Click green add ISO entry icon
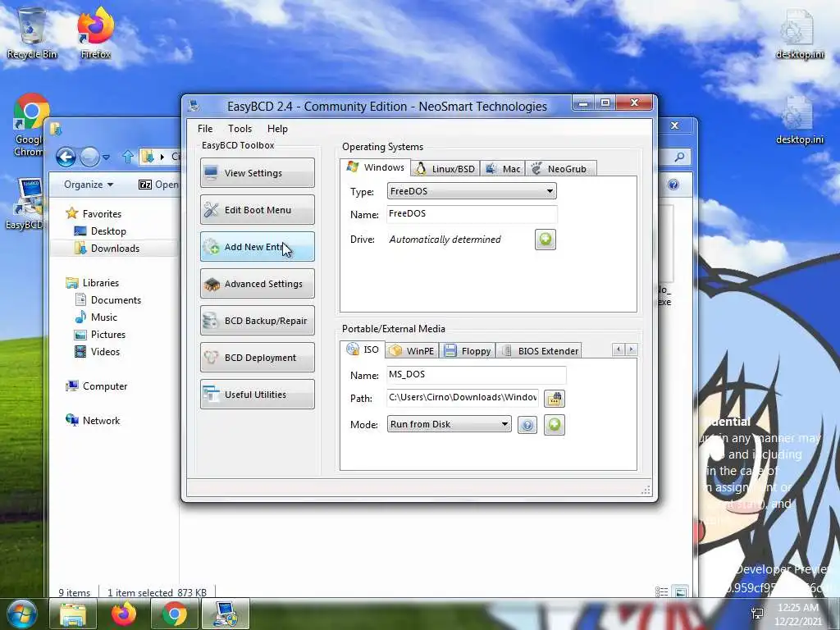Image resolution: width=840 pixels, height=630 pixels. click(555, 425)
